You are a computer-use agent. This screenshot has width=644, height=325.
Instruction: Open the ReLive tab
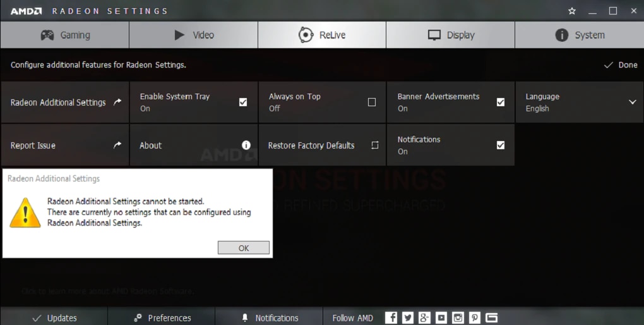[x=322, y=35]
